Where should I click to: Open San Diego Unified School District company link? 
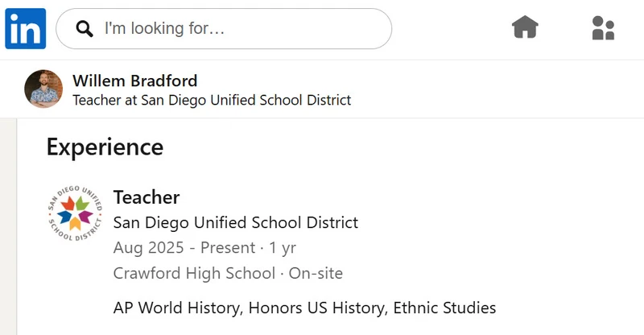tap(236, 222)
